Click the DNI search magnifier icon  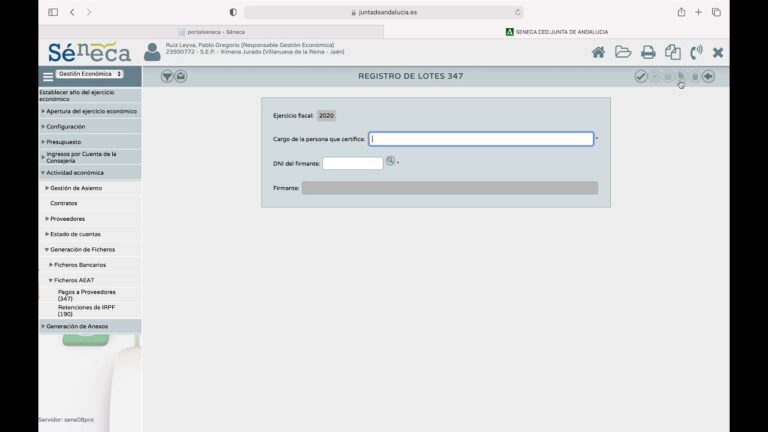tap(391, 161)
